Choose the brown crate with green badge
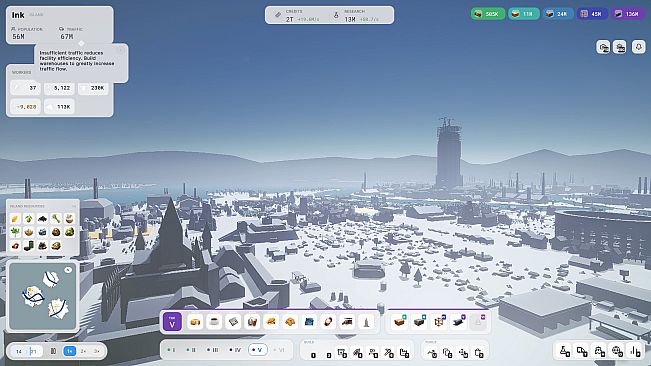The height and width of the screenshot is (366, 651). (399, 322)
